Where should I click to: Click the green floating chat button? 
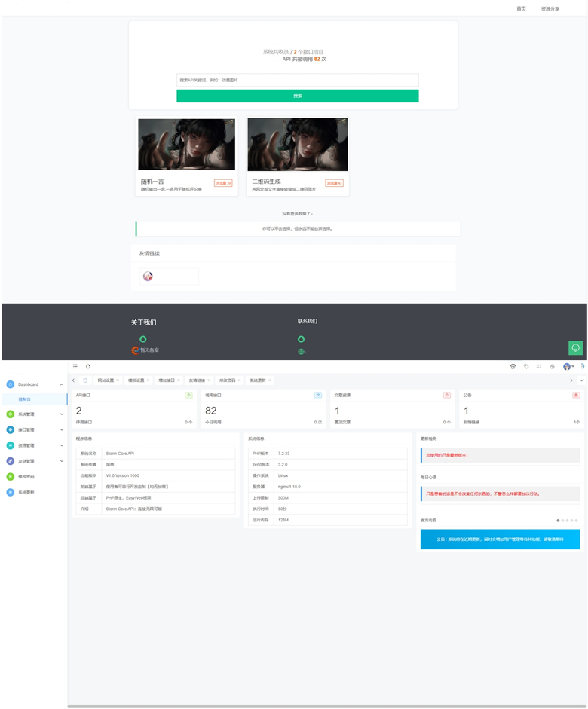pos(575,347)
